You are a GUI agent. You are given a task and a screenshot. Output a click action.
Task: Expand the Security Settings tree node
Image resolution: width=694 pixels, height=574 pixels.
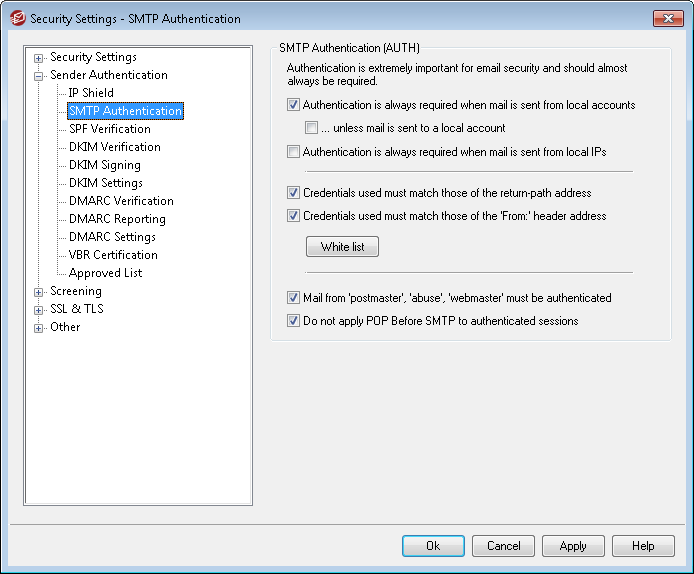[39, 58]
